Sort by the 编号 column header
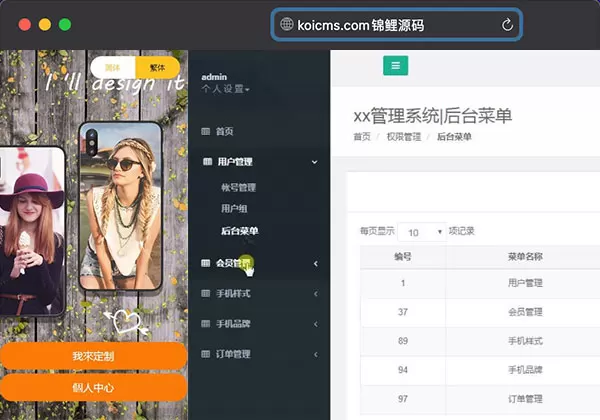This screenshot has height=420, width=600. 403,256
